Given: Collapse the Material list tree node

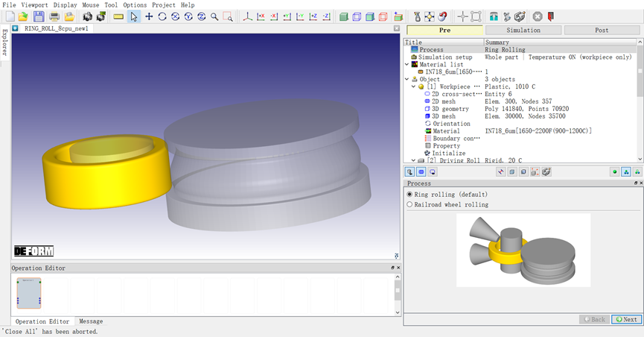Looking at the screenshot, I should coord(407,65).
